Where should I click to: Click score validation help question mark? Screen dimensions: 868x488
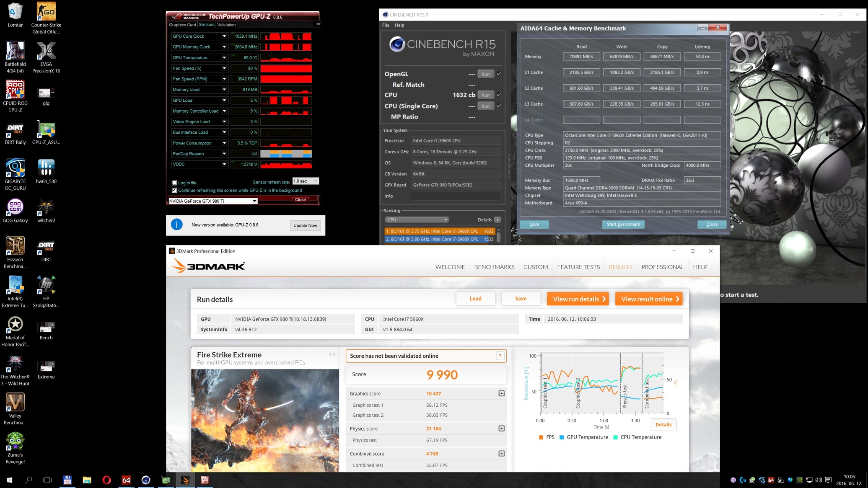[x=500, y=356]
